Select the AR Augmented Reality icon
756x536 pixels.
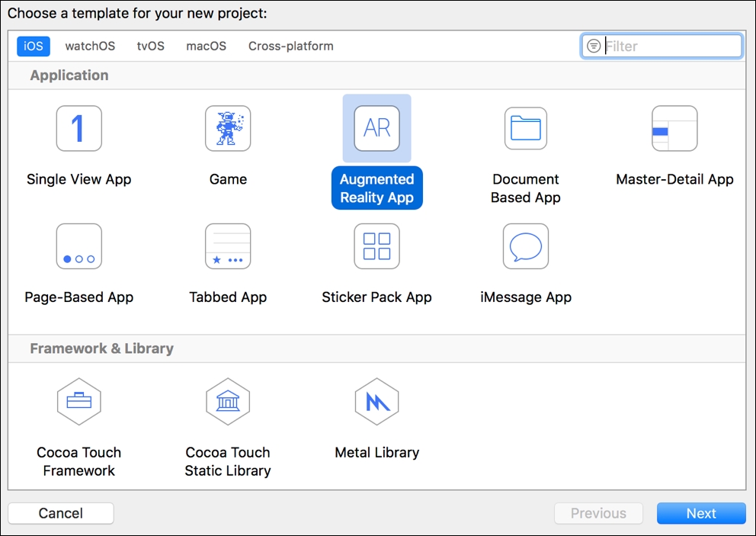point(377,128)
